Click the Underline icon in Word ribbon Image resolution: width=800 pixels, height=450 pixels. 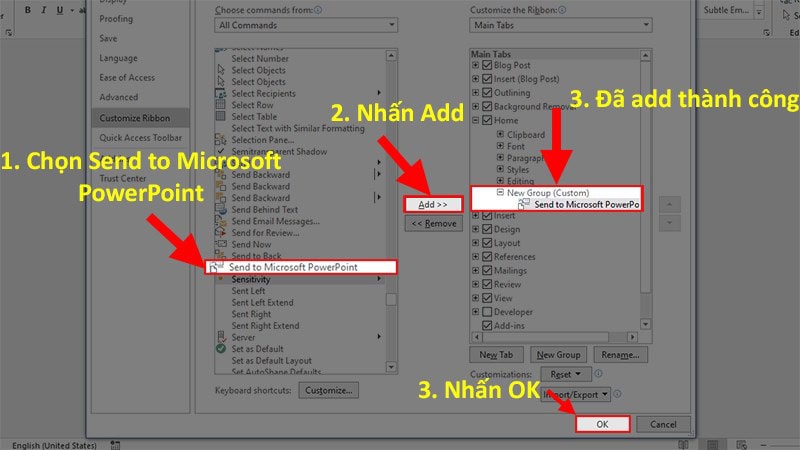click(60, 10)
